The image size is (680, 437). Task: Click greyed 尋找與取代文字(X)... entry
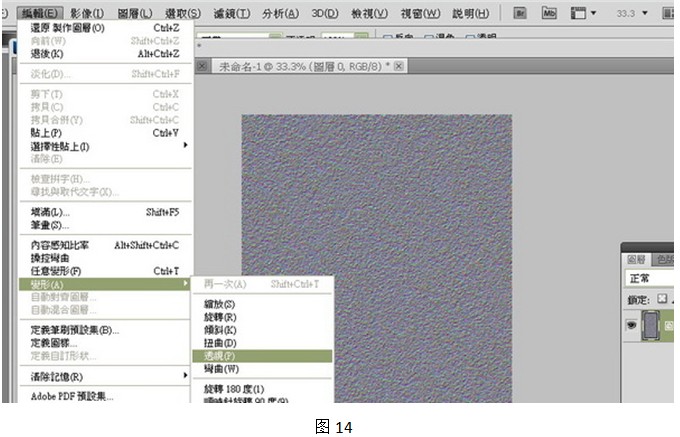coord(105,192)
